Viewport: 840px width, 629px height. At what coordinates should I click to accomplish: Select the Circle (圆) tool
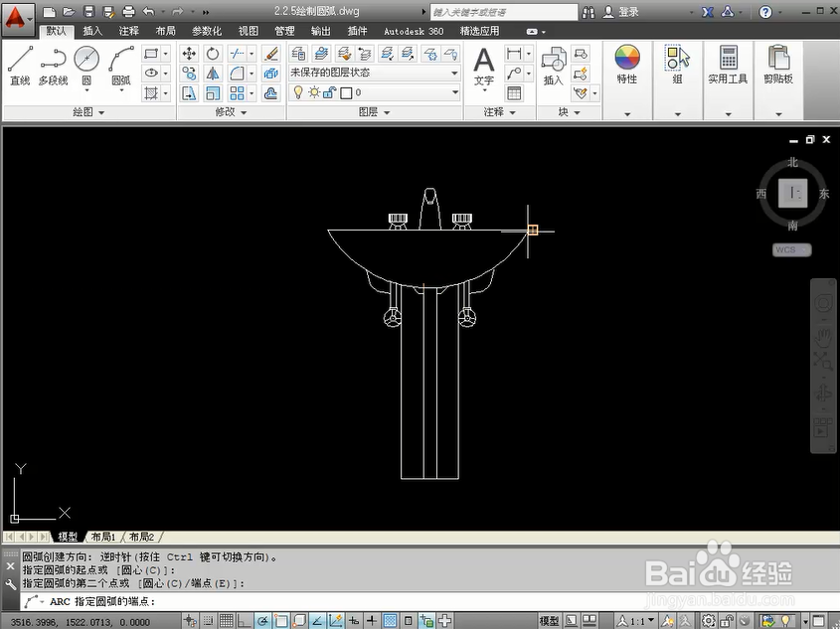pos(86,66)
